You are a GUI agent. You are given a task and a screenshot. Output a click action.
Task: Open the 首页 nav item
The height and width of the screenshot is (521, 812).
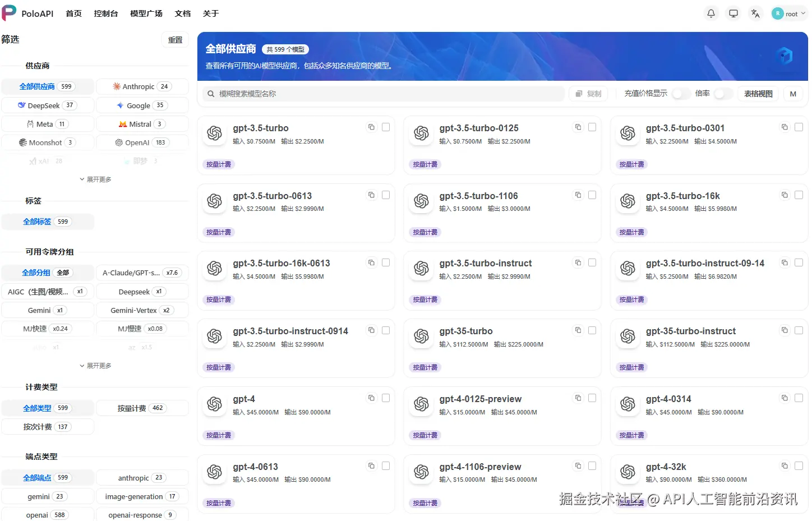click(x=73, y=13)
